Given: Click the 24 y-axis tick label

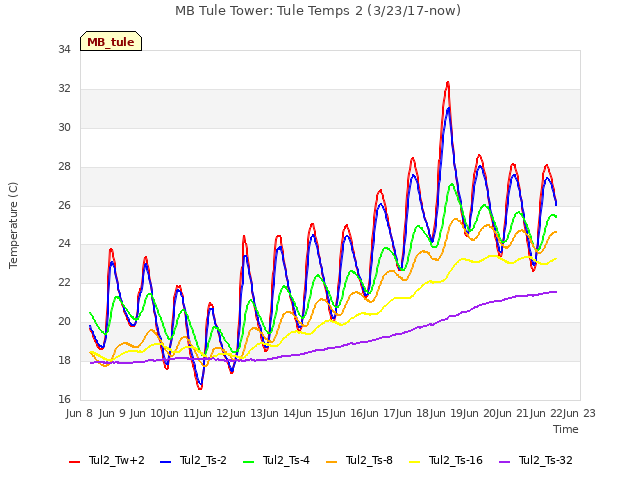Looking at the screenshot, I should pos(64,244).
